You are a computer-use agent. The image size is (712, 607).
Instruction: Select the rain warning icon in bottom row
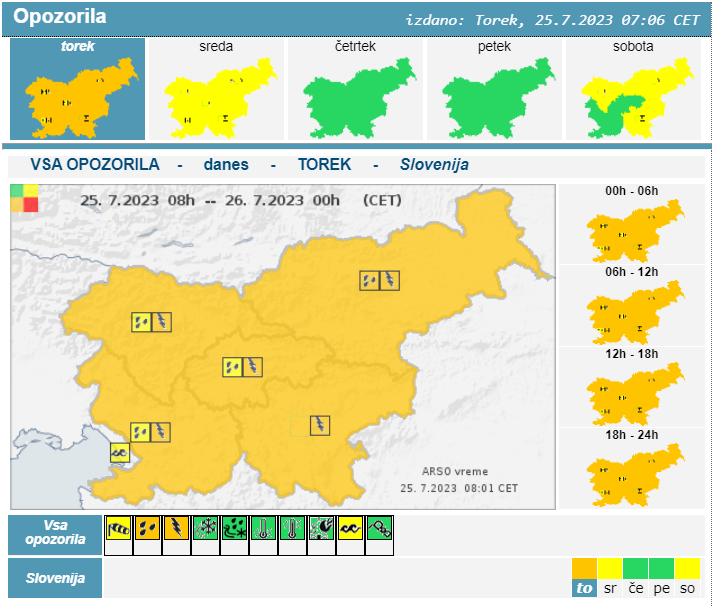[x=148, y=527]
